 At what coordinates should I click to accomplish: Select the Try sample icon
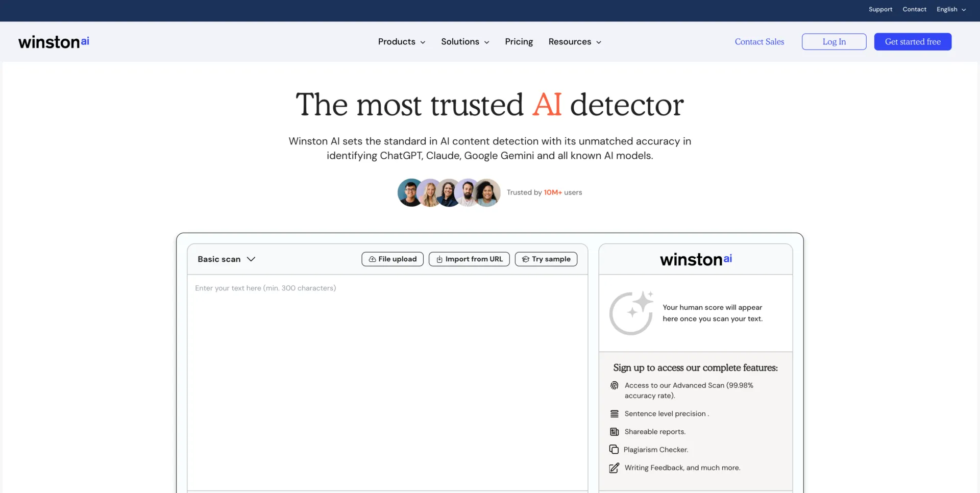[x=525, y=259]
